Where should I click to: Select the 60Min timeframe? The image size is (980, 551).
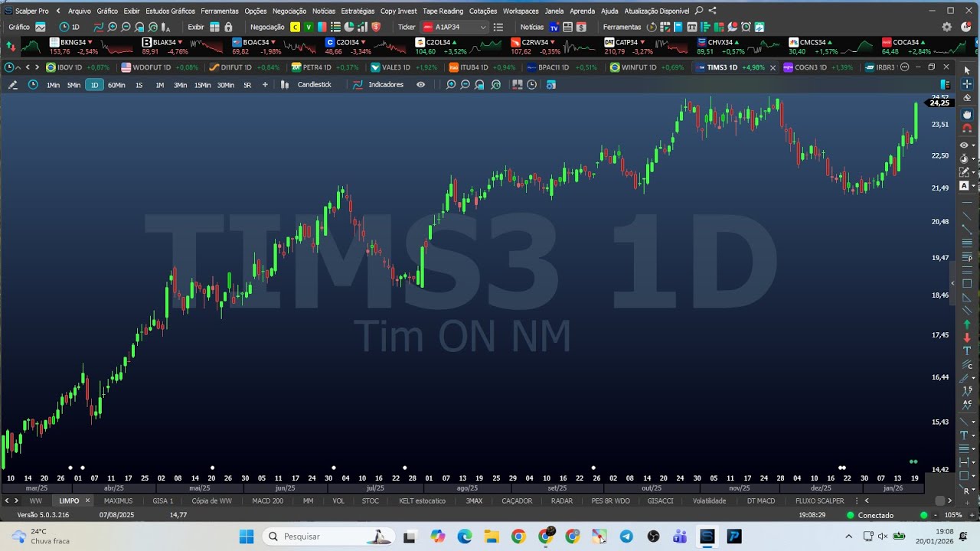116,85
